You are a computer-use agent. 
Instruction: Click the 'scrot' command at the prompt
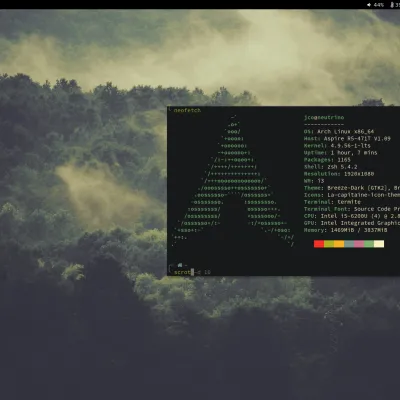click(x=182, y=272)
